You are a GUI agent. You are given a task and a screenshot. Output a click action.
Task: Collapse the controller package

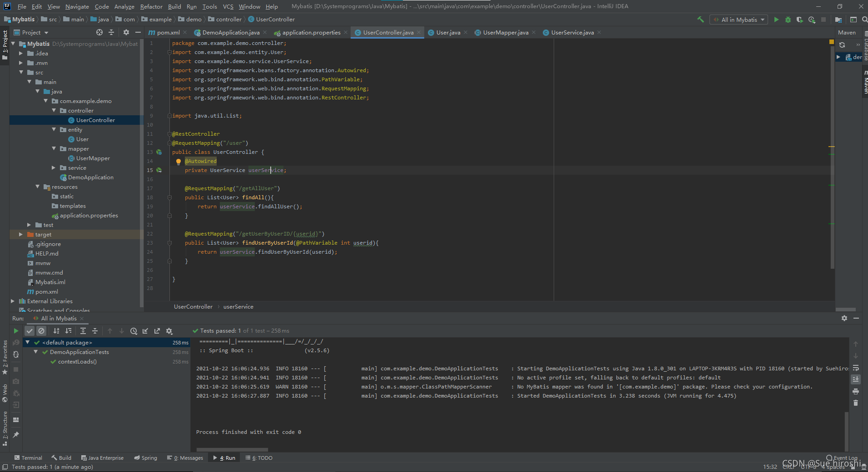[54, 110]
